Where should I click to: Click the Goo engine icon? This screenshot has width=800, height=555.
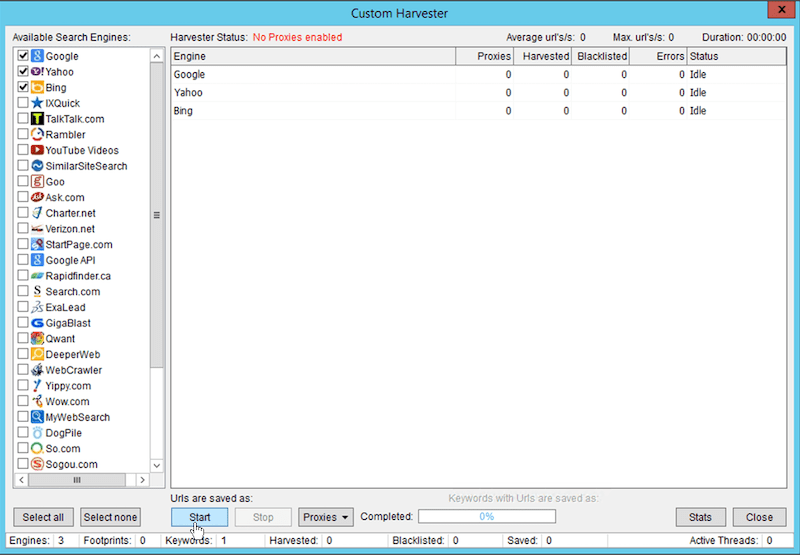coord(37,182)
